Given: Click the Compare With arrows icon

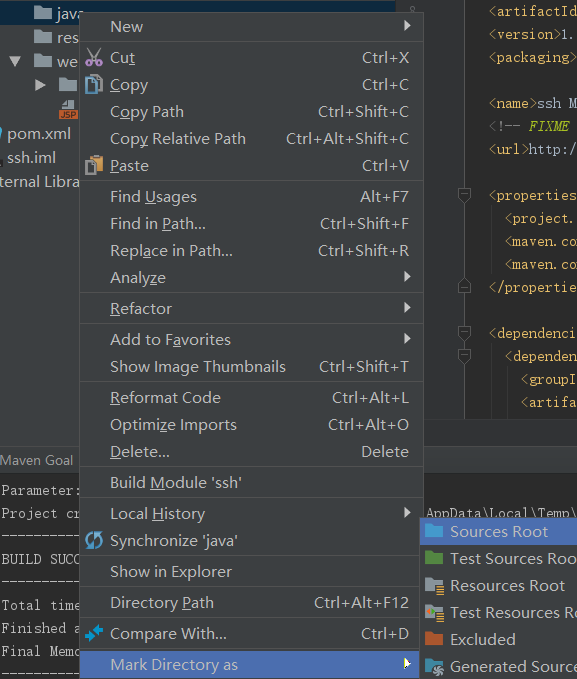Looking at the screenshot, I should (94, 633).
